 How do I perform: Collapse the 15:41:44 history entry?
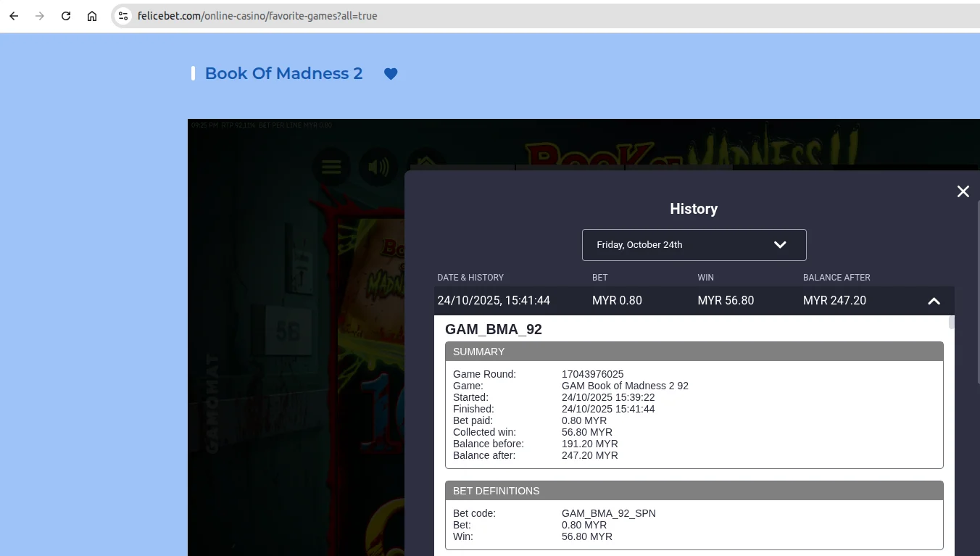point(934,301)
